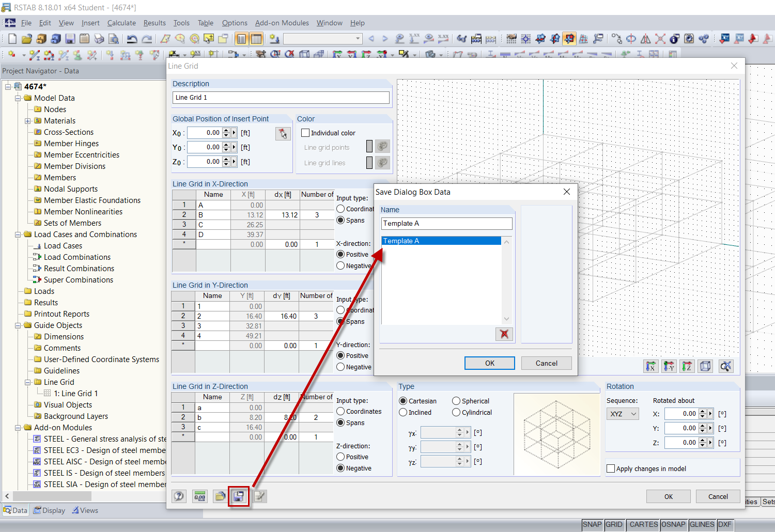Screen dimensions: 775x532
Task: Set preview to view in X direction
Action: tap(651, 366)
